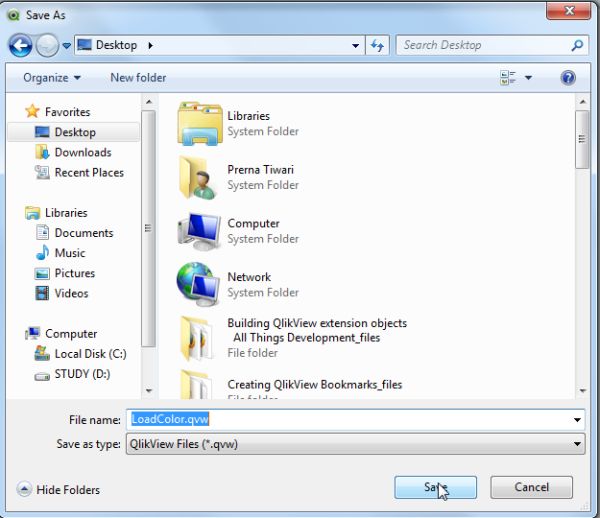Click the file list scrollbar up arrow
The image size is (600, 518).
point(582,102)
